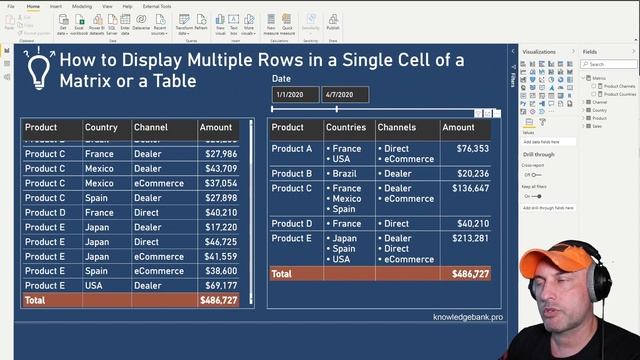Expand the Country table in Fields
The height and width of the screenshot is (360, 640).
tap(584, 110)
